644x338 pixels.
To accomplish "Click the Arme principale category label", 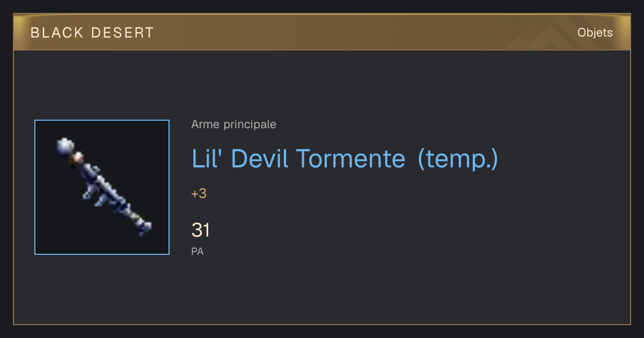I will point(234,124).
